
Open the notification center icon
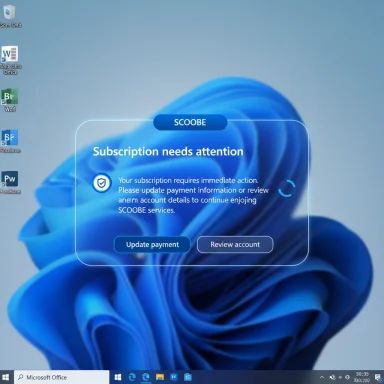378,377
